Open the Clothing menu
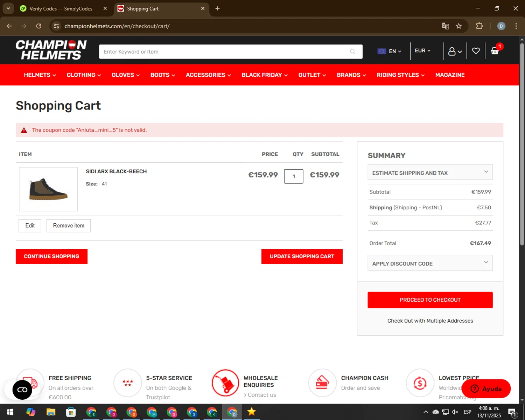 (84, 75)
